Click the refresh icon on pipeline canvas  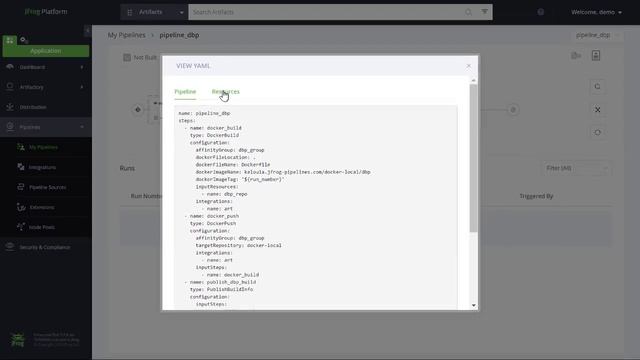pos(598,132)
